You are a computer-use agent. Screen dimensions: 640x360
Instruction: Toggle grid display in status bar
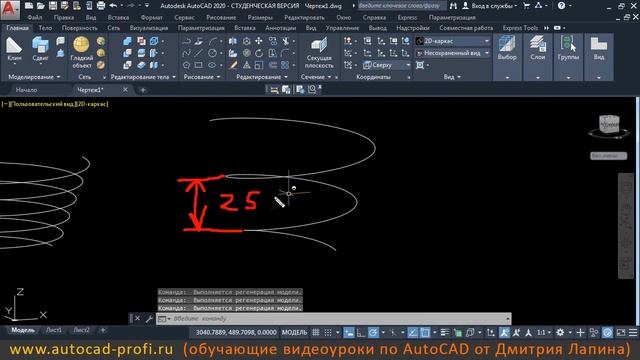[316, 333]
